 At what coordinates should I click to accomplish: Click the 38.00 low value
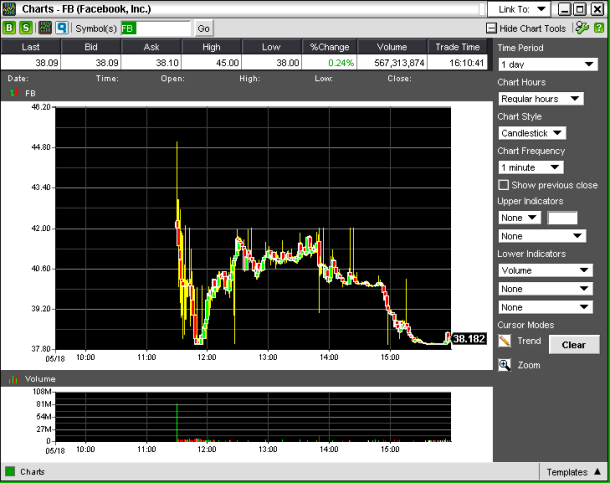coord(287,63)
